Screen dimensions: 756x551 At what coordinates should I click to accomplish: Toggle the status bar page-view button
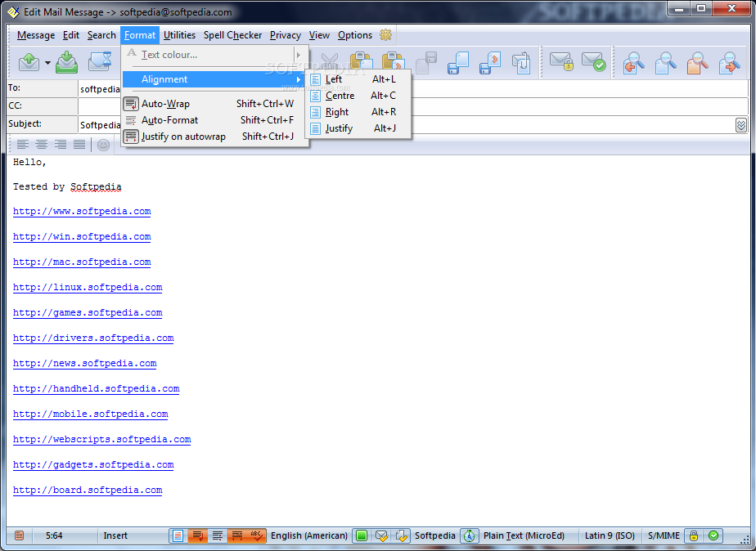178,535
